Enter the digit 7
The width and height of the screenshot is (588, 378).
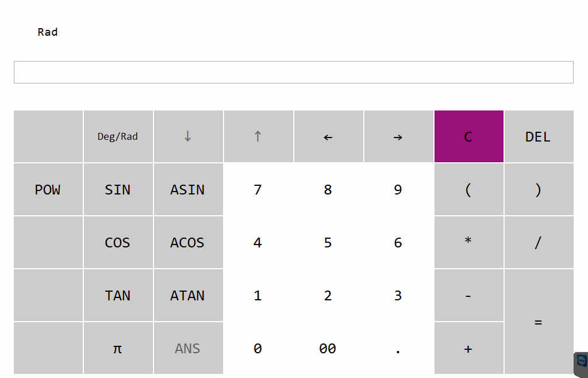point(258,190)
